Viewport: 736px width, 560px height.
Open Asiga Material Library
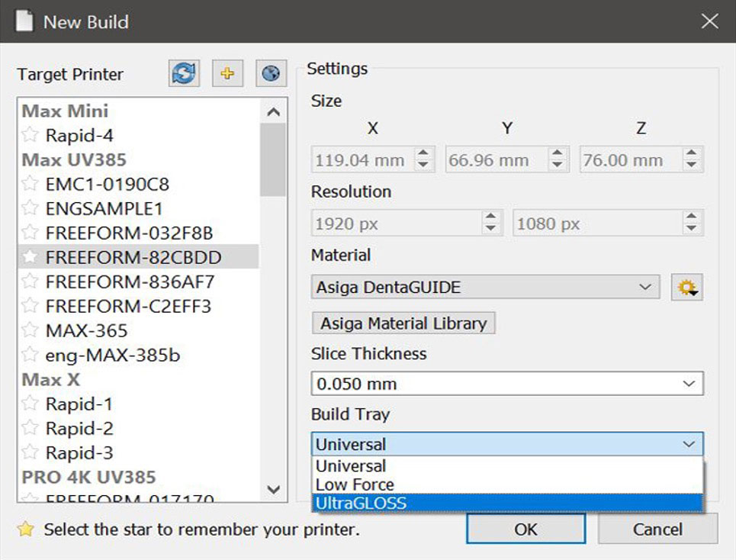point(403,323)
